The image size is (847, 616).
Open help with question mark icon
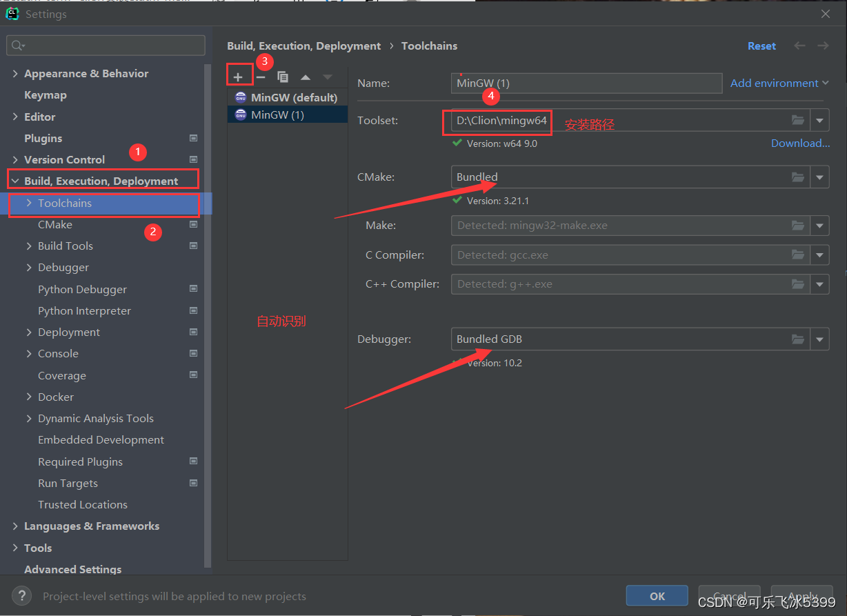pos(21,596)
